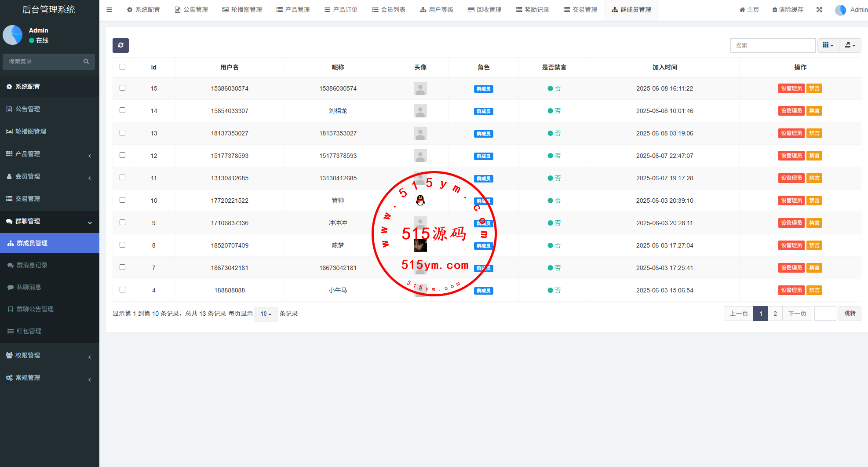Click the magnifier icon in sidebar menu search
Image resolution: width=868 pixels, height=467 pixels.
[x=86, y=62]
